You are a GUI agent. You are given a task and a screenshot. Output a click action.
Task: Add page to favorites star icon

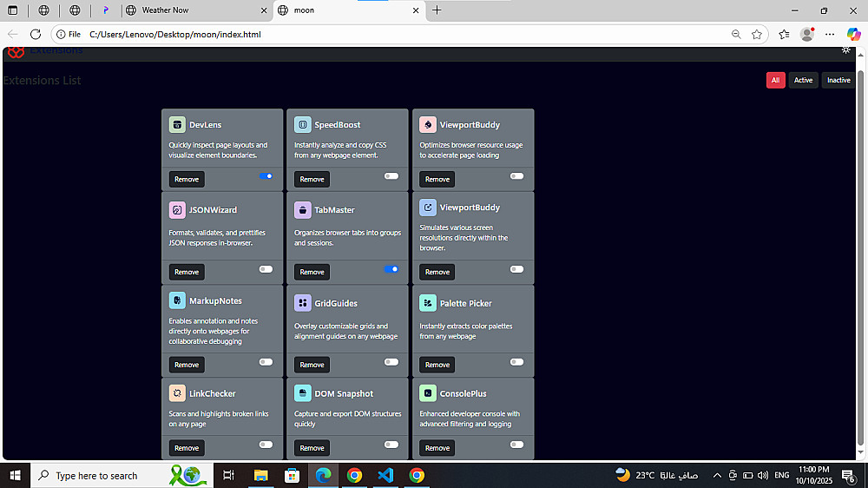(x=757, y=35)
